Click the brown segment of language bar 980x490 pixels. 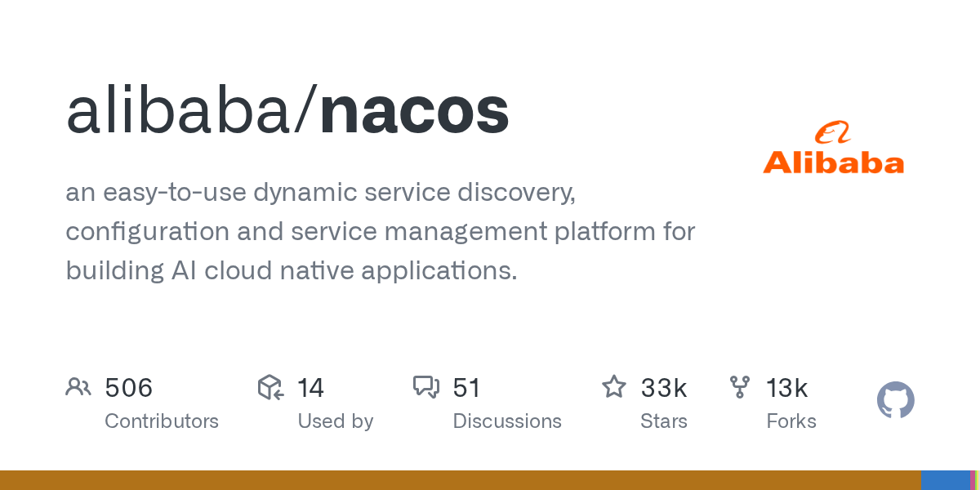coord(461,480)
